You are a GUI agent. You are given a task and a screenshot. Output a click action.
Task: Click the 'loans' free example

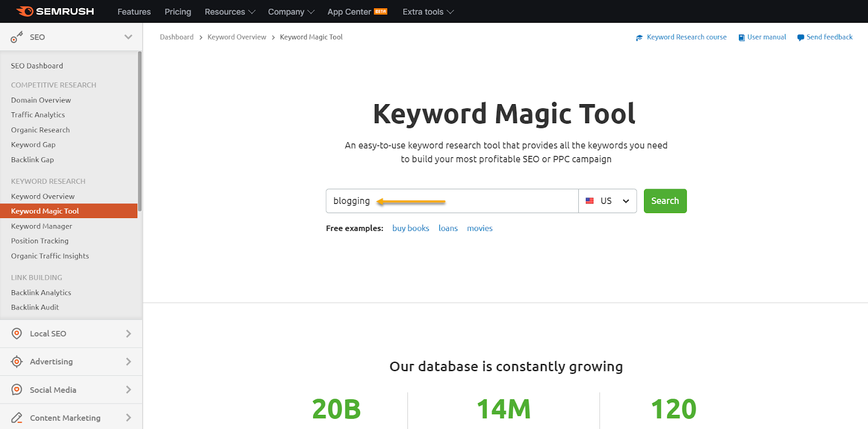(448, 228)
